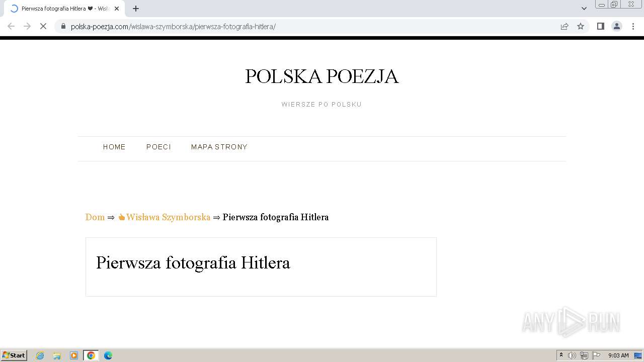Show hidden system tray icons
The height and width of the screenshot is (362, 644).
tap(561, 355)
